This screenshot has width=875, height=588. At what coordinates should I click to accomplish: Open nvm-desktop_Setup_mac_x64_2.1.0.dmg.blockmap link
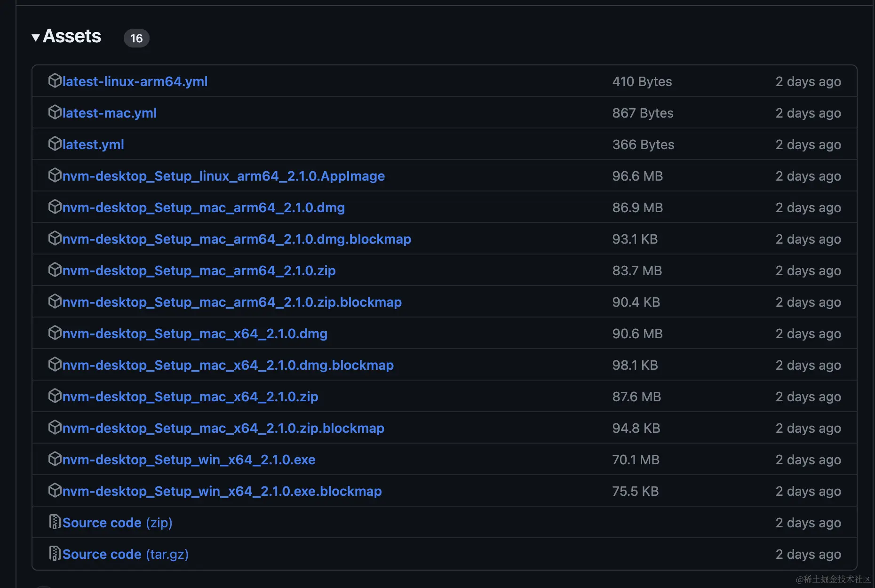[x=228, y=365]
